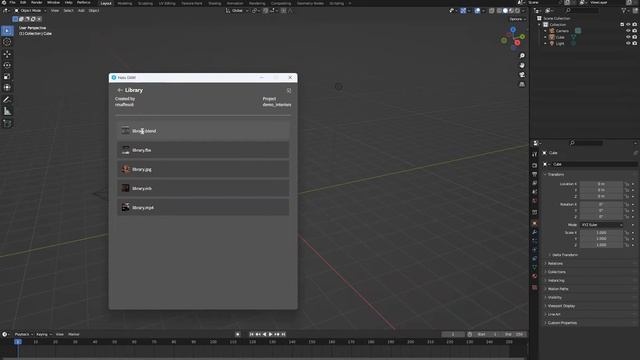The width and height of the screenshot is (640, 360).
Task: Open the Tool properties tab
Action: click(x=535, y=154)
